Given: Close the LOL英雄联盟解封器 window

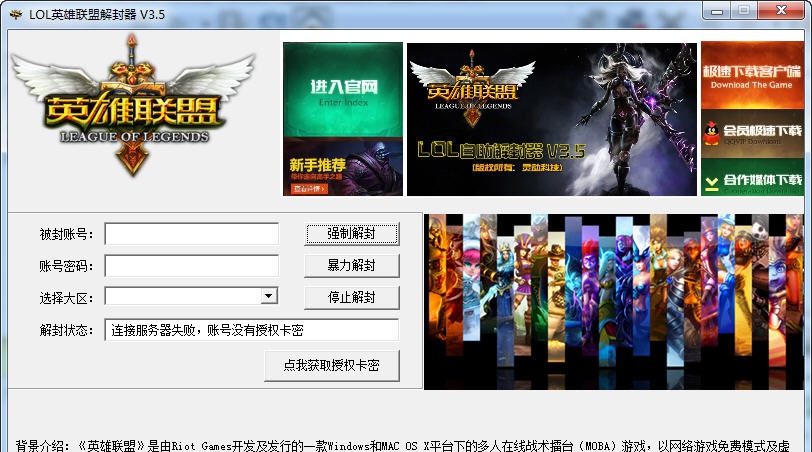Looking at the screenshot, I should point(781,10).
